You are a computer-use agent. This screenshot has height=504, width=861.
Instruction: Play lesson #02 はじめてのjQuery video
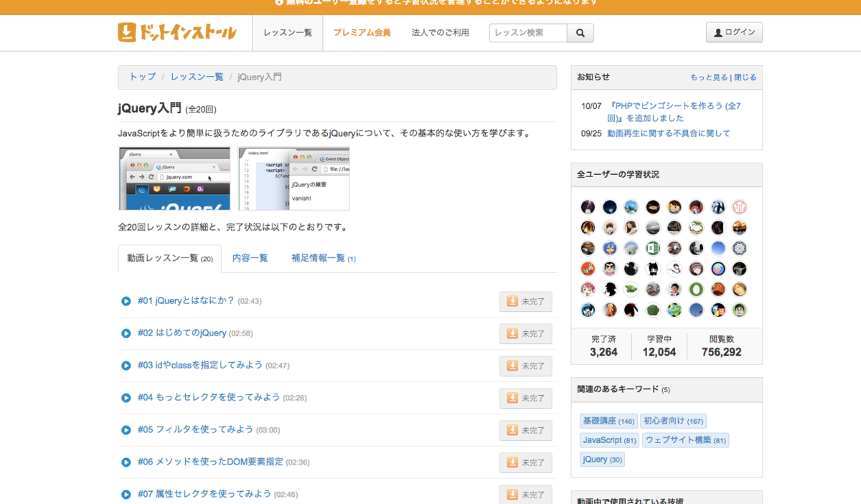126,333
